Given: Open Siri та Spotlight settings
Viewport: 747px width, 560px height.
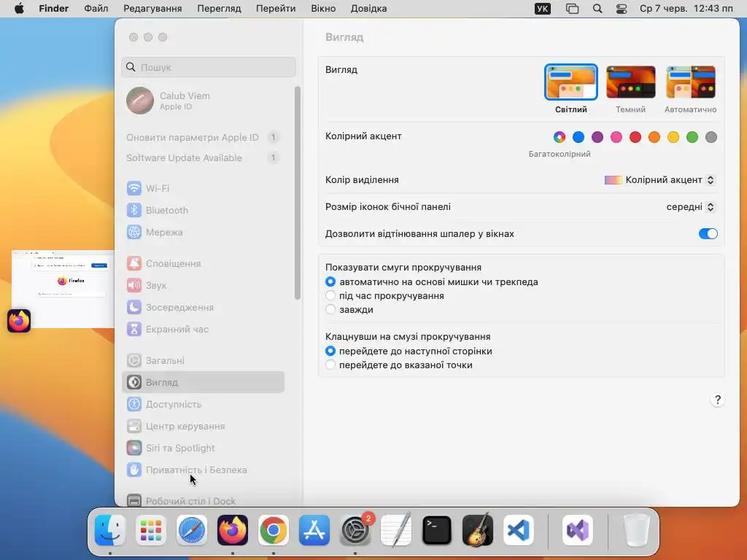Looking at the screenshot, I should tap(204, 448).
